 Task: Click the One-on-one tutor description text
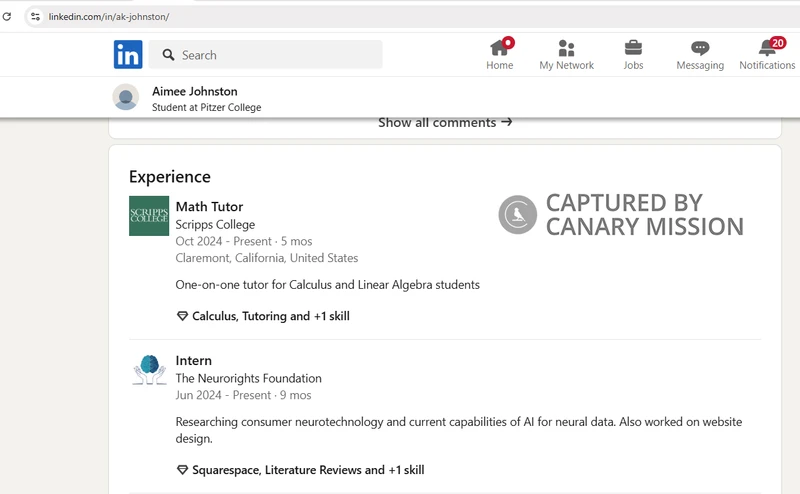(328, 285)
